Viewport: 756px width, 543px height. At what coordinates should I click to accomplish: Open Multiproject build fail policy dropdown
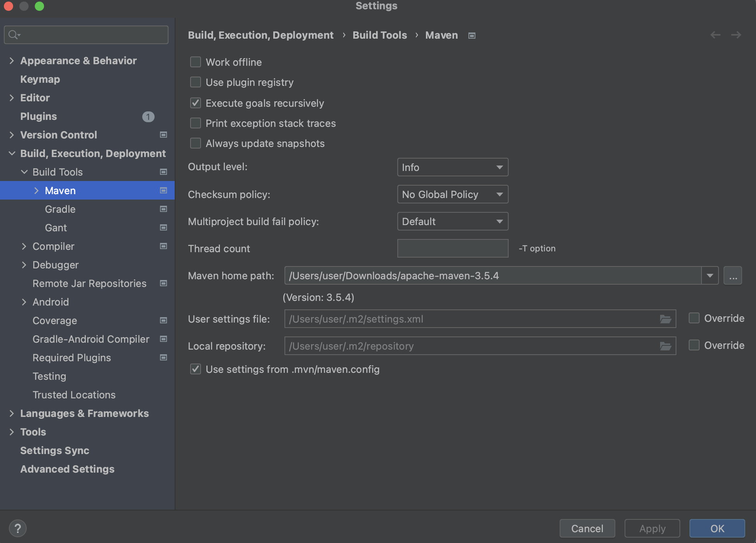coord(453,222)
